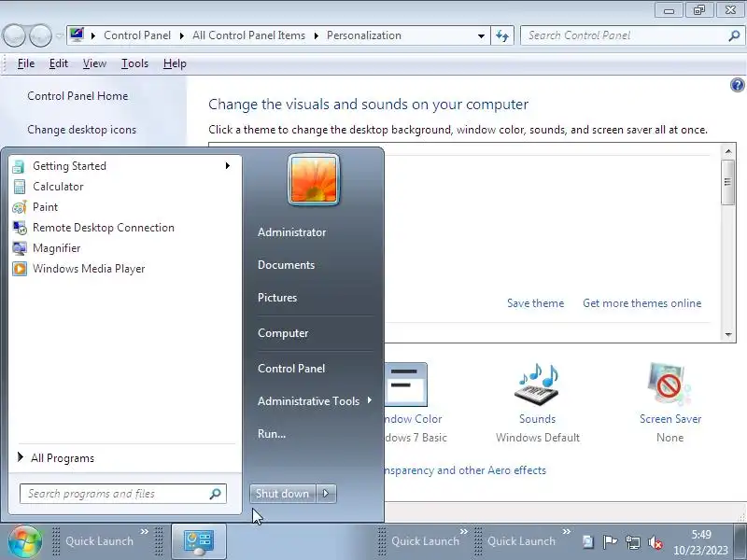747x560 pixels.
Task: Select Documents in Start menu
Action: pyautogui.click(x=287, y=265)
